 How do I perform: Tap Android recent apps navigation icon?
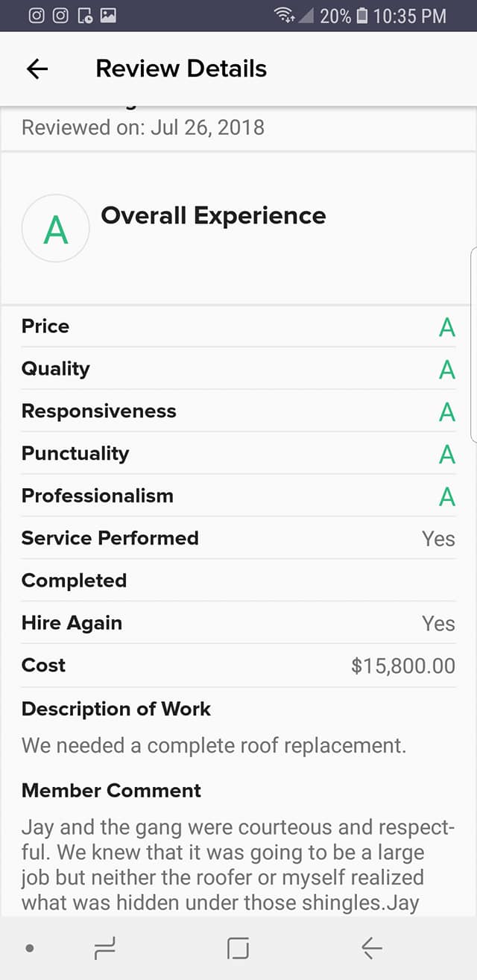(104, 948)
